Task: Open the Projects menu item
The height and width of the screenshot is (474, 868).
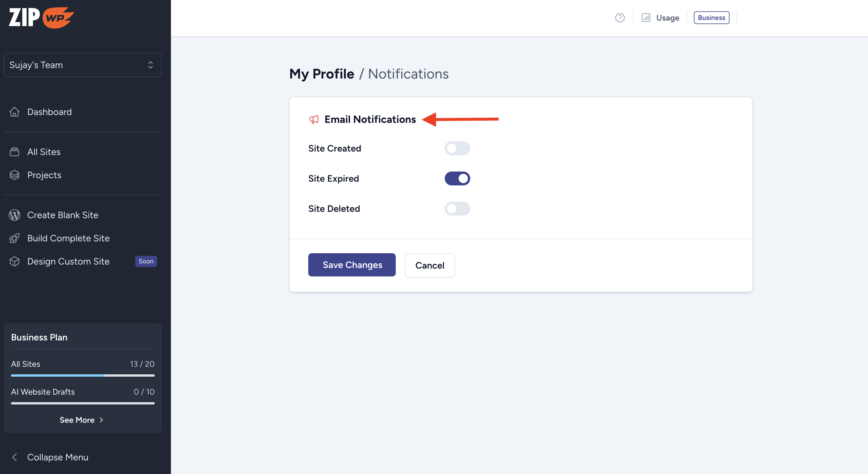Action: [44, 175]
